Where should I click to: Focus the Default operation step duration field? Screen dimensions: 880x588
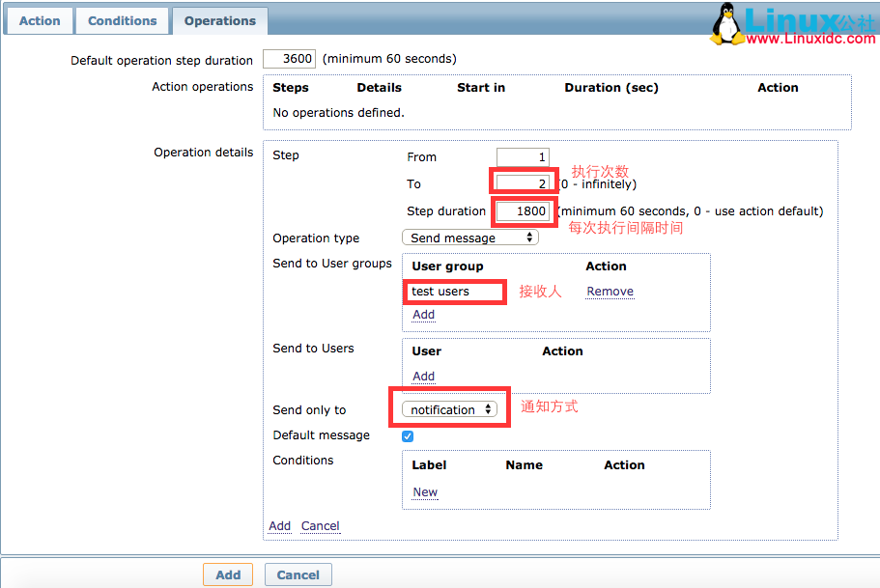click(x=289, y=59)
